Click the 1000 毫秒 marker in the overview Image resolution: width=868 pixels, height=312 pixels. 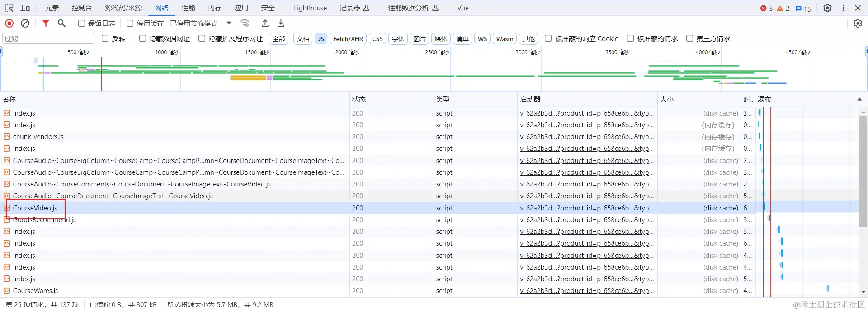click(167, 52)
